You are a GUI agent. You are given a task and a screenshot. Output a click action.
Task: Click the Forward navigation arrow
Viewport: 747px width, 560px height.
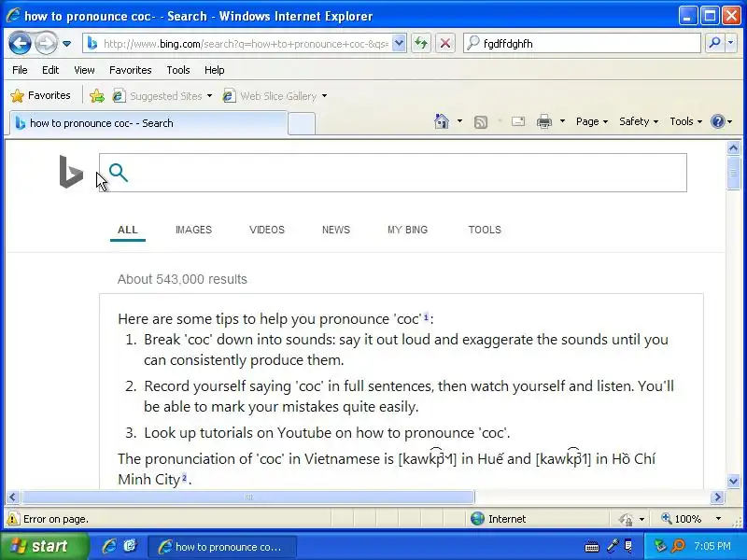[46, 43]
